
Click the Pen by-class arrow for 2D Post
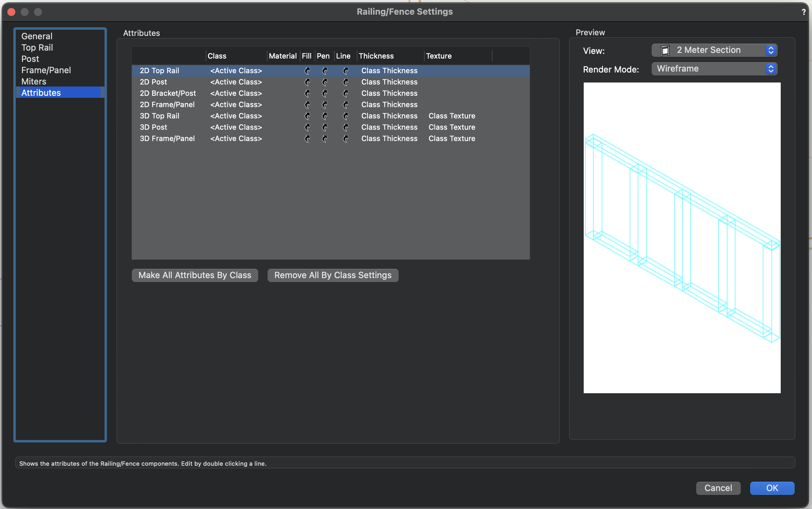(x=324, y=82)
